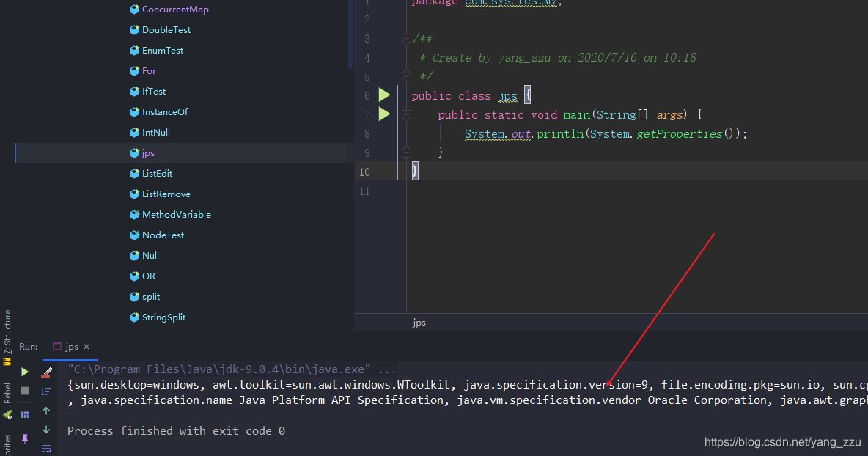The height and width of the screenshot is (456, 868).
Task: Click the Stop process icon
Action: click(x=24, y=390)
